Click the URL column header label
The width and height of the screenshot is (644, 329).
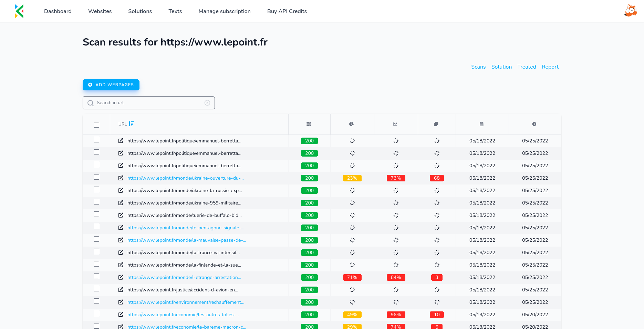123,124
